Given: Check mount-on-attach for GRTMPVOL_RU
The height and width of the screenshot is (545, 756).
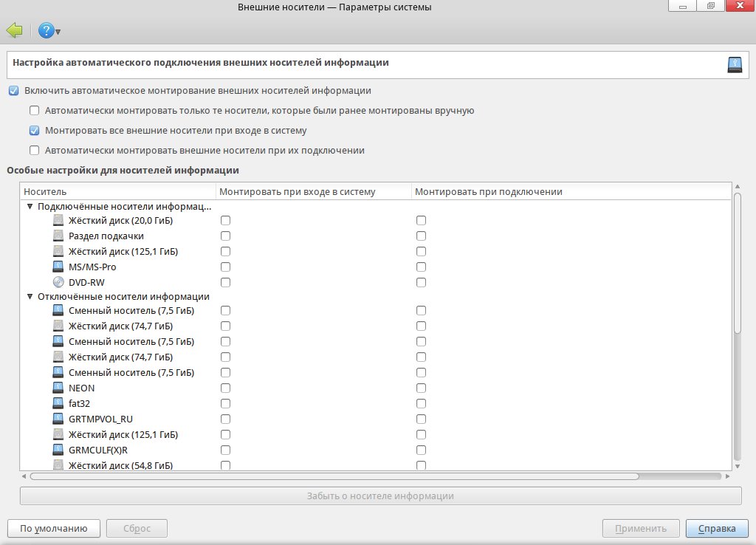Looking at the screenshot, I should coord(421,419).
